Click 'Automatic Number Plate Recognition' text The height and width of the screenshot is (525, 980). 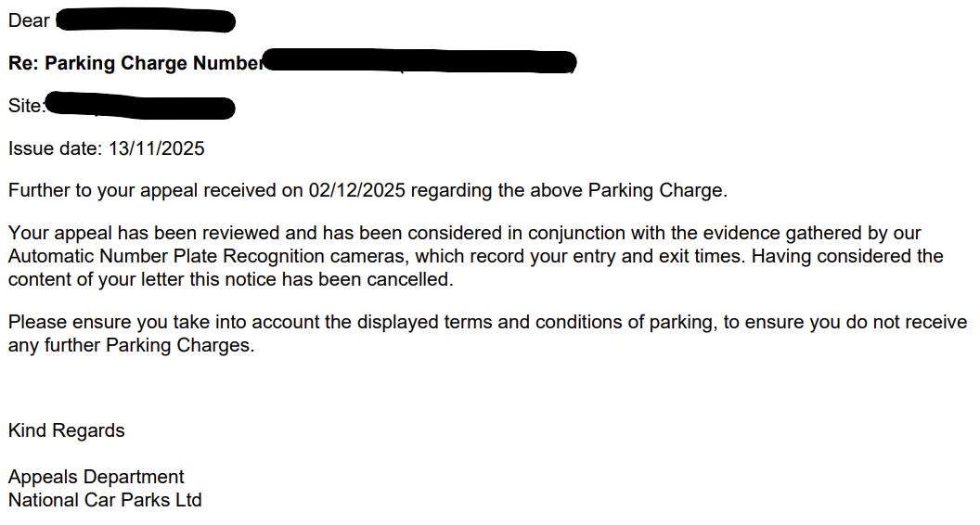[x=166, y=256]
